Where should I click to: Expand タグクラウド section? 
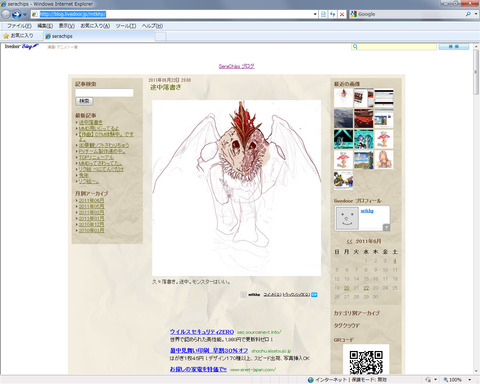[x=347, y=325]
